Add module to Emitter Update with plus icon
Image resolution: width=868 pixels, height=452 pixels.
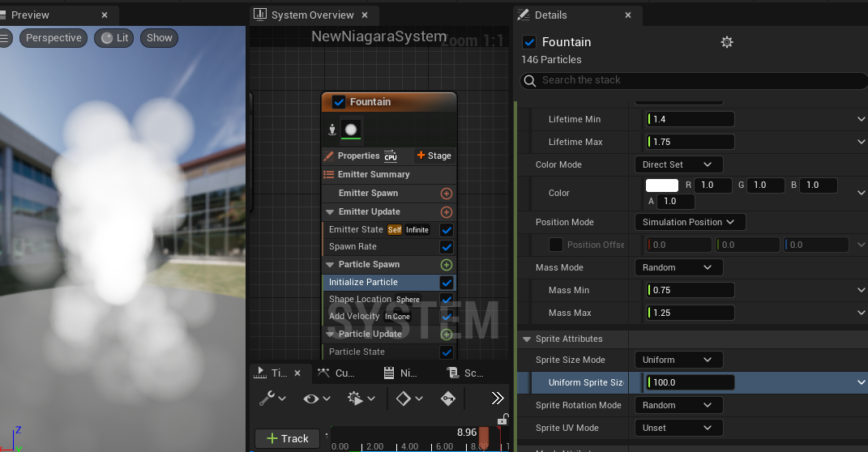pyautogui.click(x=447, y=212)
